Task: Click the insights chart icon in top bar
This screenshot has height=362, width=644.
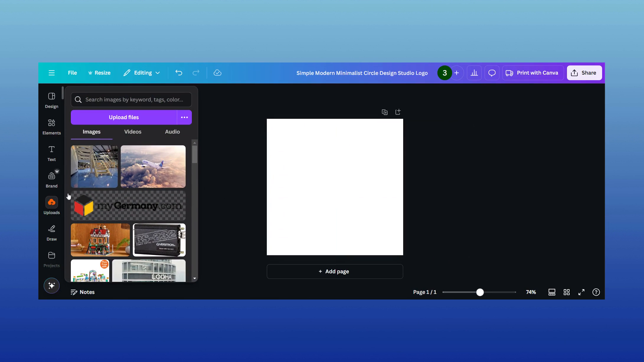Action: click(x=474, y=73)
